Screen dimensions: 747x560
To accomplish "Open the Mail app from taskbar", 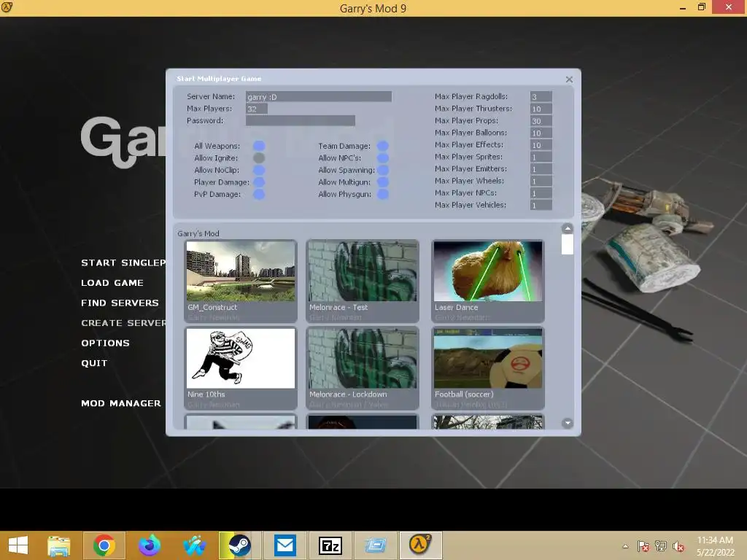I will pyautogui.click(x=285, y=545).
